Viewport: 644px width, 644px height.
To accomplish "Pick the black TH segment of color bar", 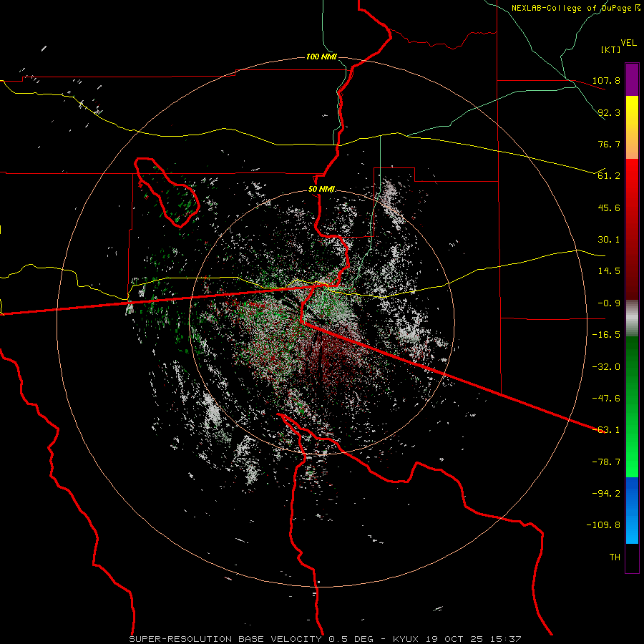I will tap(632, 557).
